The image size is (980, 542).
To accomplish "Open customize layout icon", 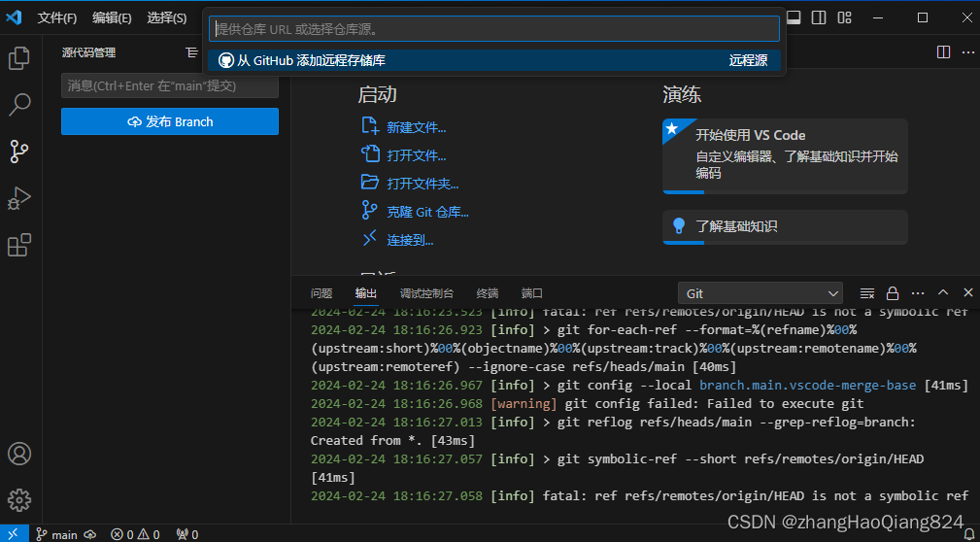I will click(844, 17).
